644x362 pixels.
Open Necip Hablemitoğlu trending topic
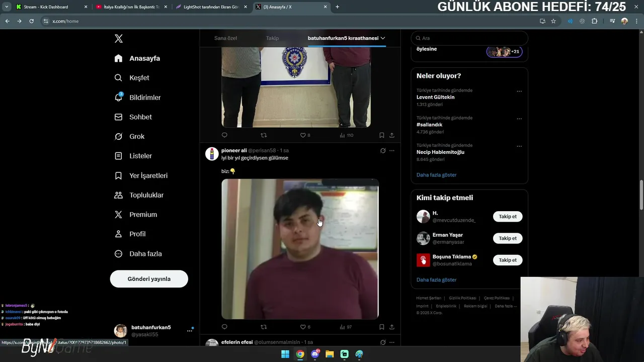tap(440, 152)
